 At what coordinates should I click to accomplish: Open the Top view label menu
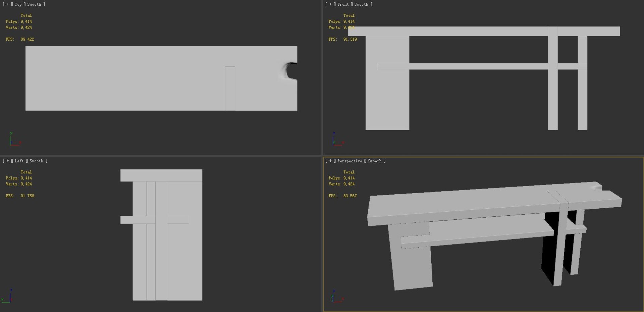[x=18, y=4]
